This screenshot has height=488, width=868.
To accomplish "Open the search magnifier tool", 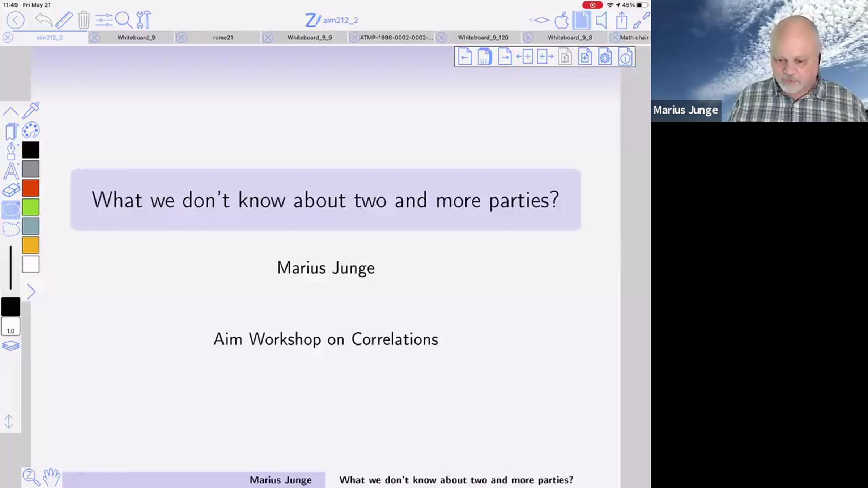I will [x=124, y=20].
